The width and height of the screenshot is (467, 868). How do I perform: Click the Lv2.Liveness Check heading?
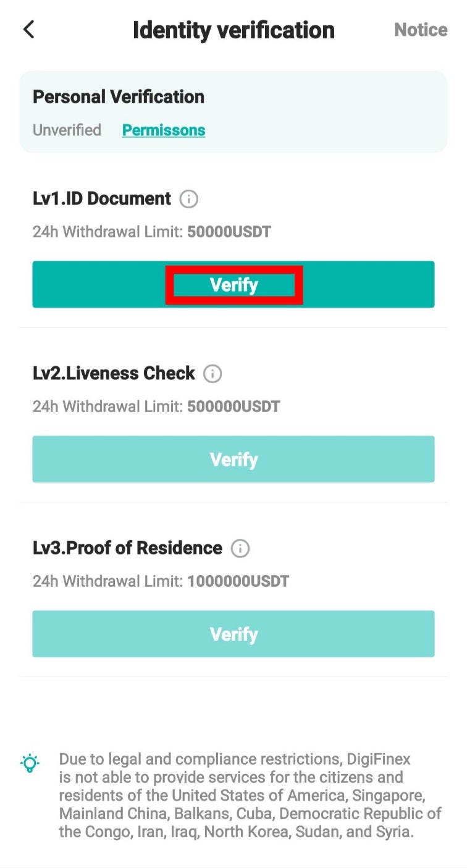pyautogui.click(x=114, y=374)
